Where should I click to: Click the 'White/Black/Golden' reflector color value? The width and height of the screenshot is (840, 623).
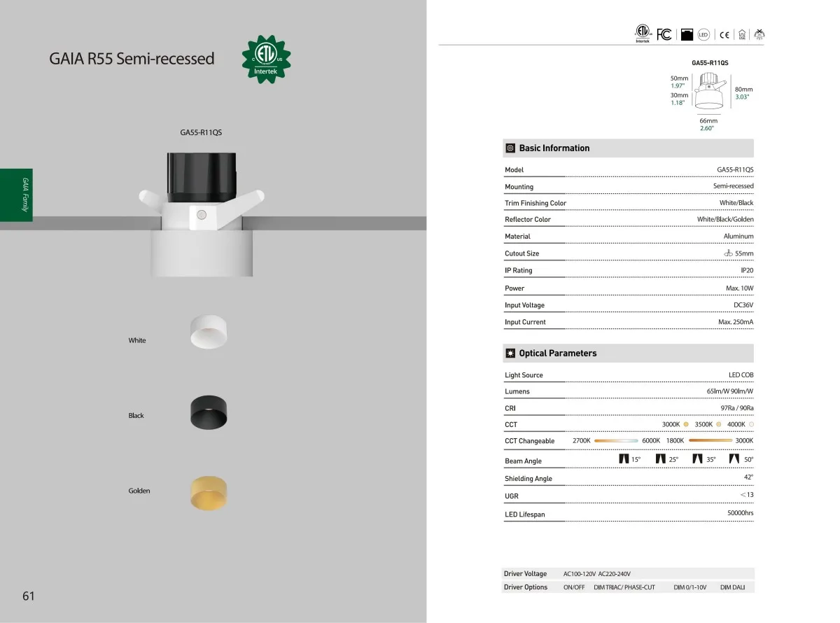pos(725,220)
